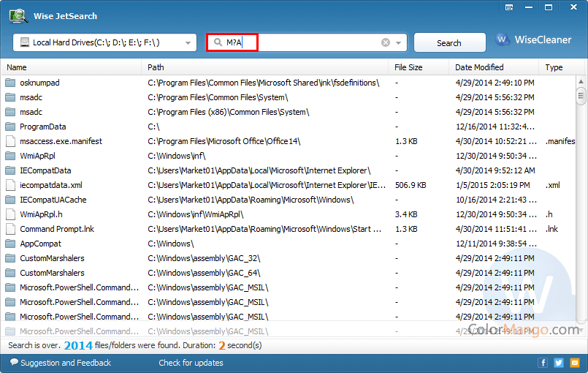Click the Twitter icon in footer
Image resolution: width=588 pixels, height=373 pixels.
559,363
